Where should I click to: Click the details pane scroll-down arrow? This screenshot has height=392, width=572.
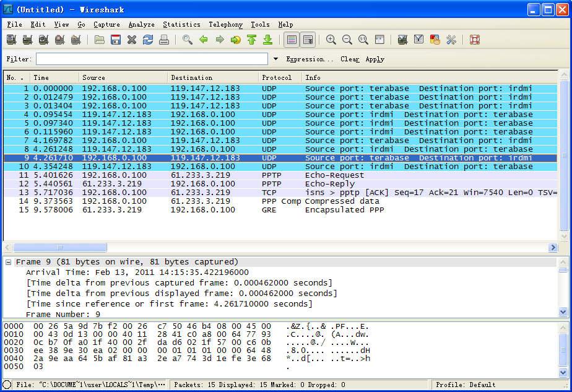[x=563, y=312]
